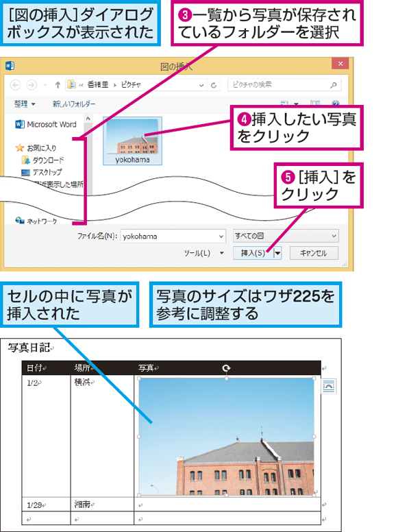Open the ツール(L) menu
411x532 pixels.
click(x=203, y=253)
